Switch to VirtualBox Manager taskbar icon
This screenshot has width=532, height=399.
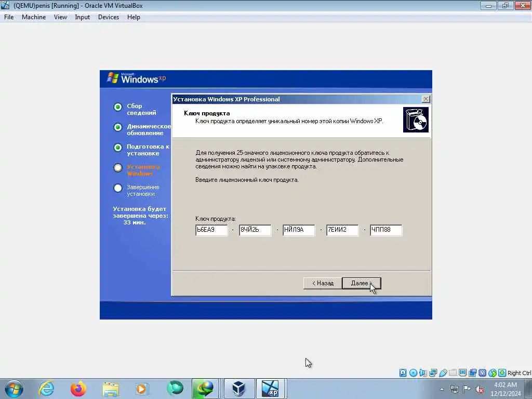[x=239, y=389]
